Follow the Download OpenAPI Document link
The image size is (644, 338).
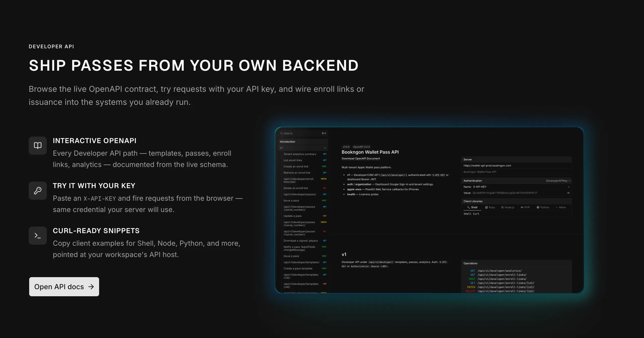coord(361,158)
